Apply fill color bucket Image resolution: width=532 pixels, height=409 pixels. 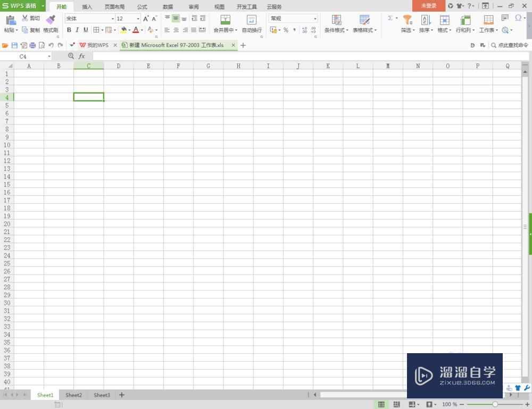tap(123, 30)
